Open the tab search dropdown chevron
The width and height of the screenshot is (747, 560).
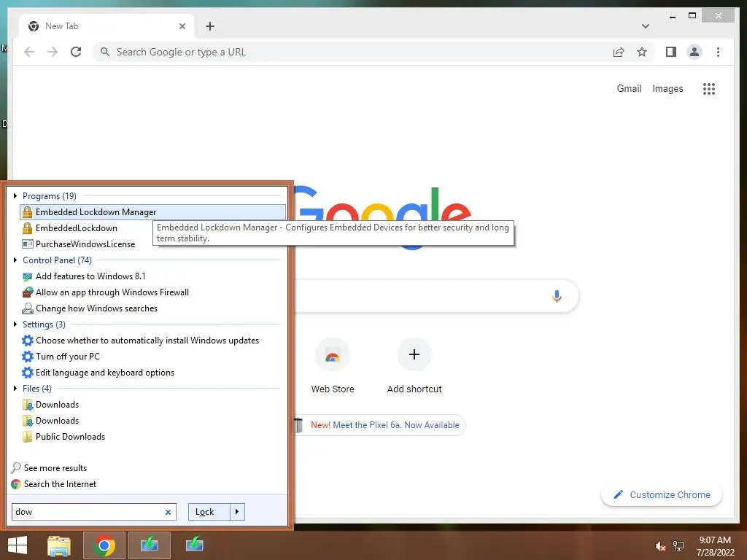tap(646, 26)
